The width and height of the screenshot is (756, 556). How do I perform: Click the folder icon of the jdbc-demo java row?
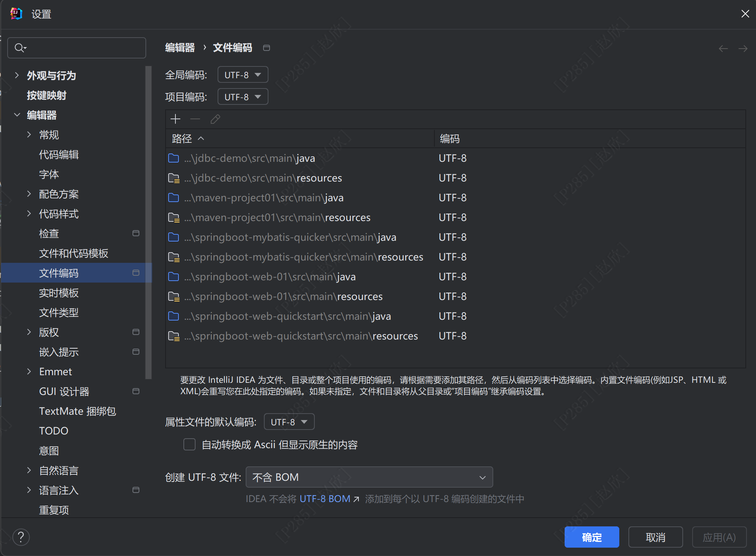(x=174, y=158)
